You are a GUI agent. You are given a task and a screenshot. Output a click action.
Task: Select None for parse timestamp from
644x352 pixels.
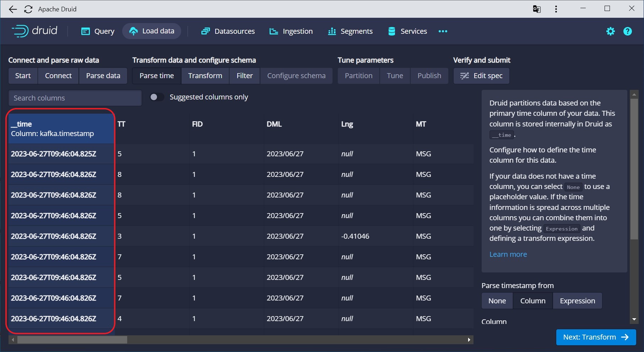point(497,301)
